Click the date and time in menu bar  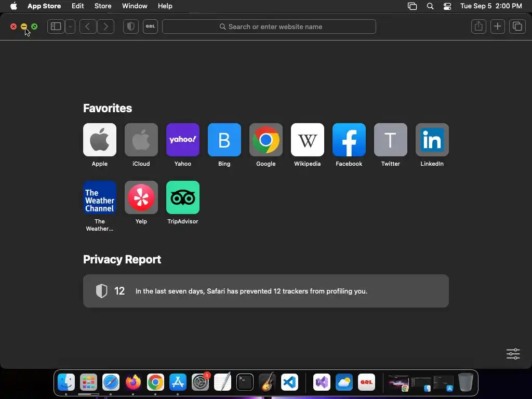pos(491,6)
